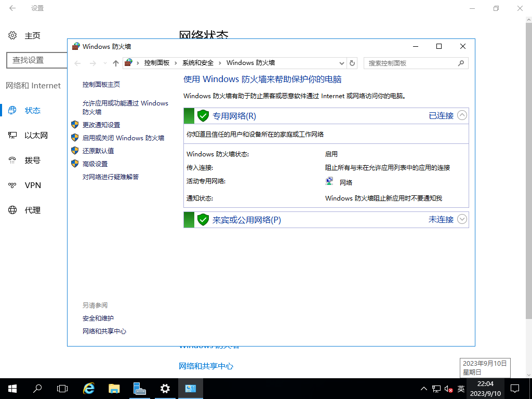Click the Windows Firewall title bar icon
This screenshot has width=532, height=399.
pos(76,46)
